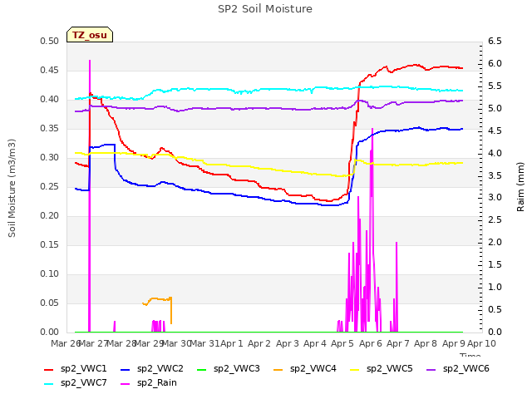532x399 pixels.
Task: Click the purple sp2_VWC6 legend swatch
Action: (x=431, y=370)
